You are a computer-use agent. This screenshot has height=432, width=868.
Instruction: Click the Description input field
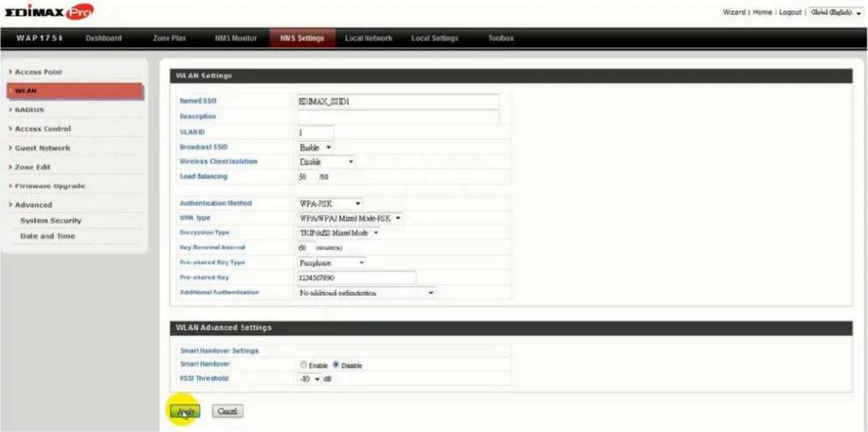tap(398, 117)
